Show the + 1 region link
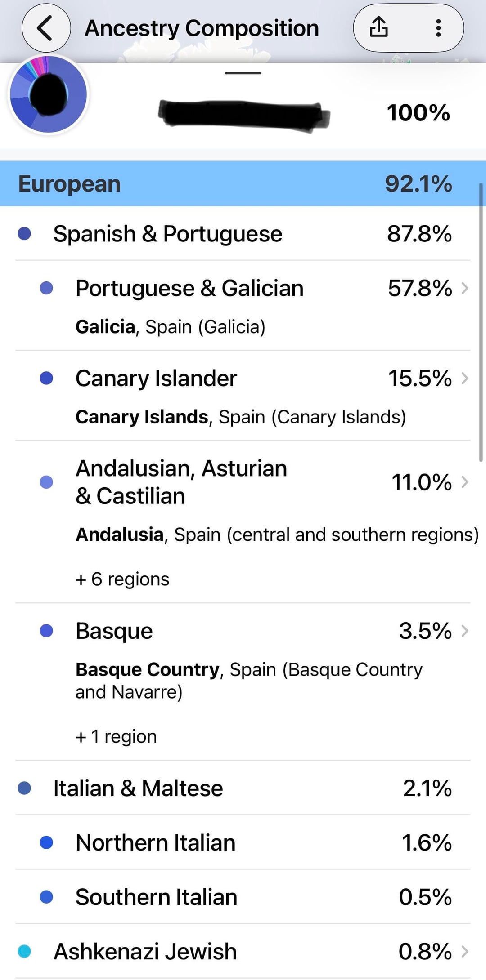 click(x=116, y=737)
